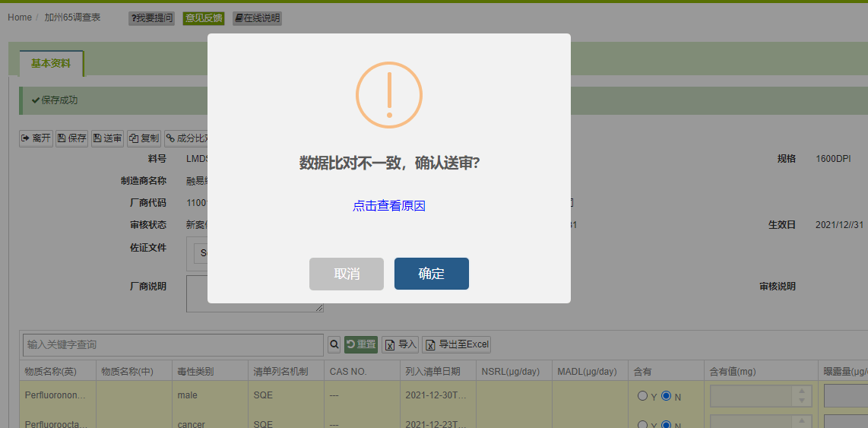Cancel the dialog with 取消 button

[347, 274]
